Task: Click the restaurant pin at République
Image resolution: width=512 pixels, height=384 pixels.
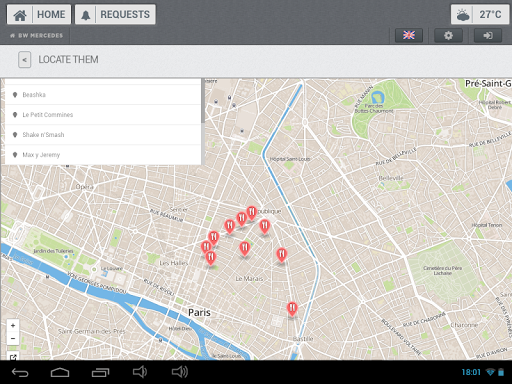Action: coord(252,213)
